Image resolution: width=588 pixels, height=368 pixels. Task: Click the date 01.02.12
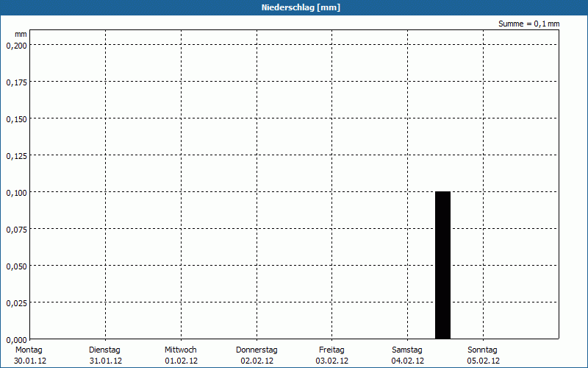[181, 361]
